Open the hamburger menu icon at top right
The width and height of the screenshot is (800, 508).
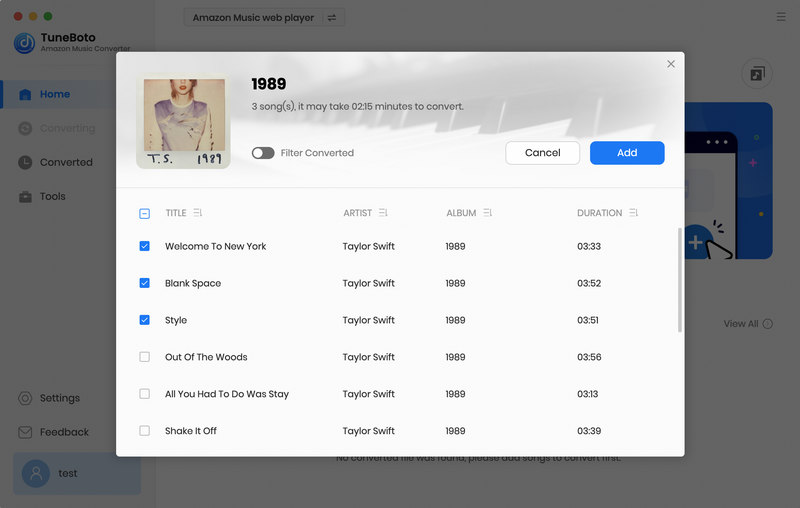(x=781, y=17)
